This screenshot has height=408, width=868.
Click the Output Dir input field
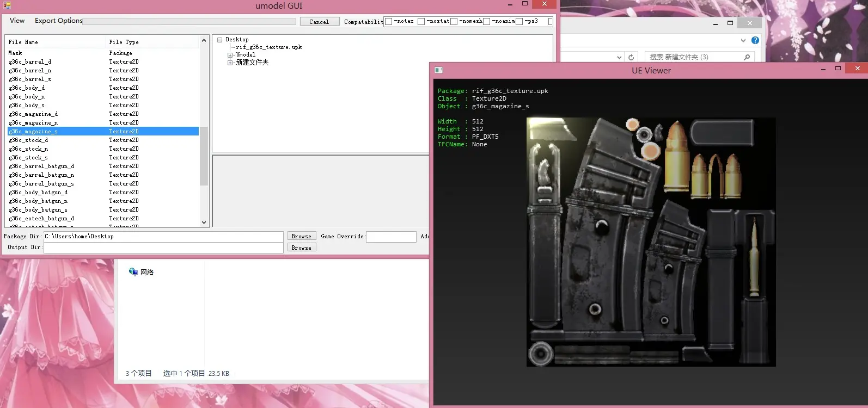pos(163,248)
